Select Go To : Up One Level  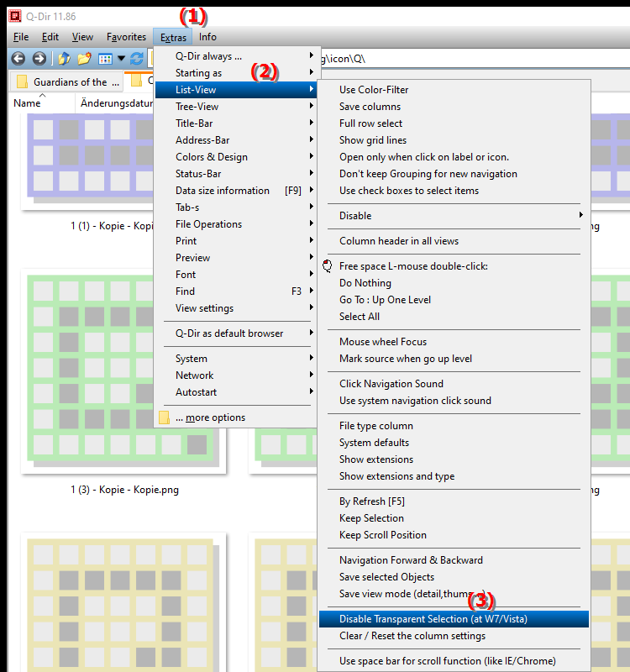(x=454, y=300)
